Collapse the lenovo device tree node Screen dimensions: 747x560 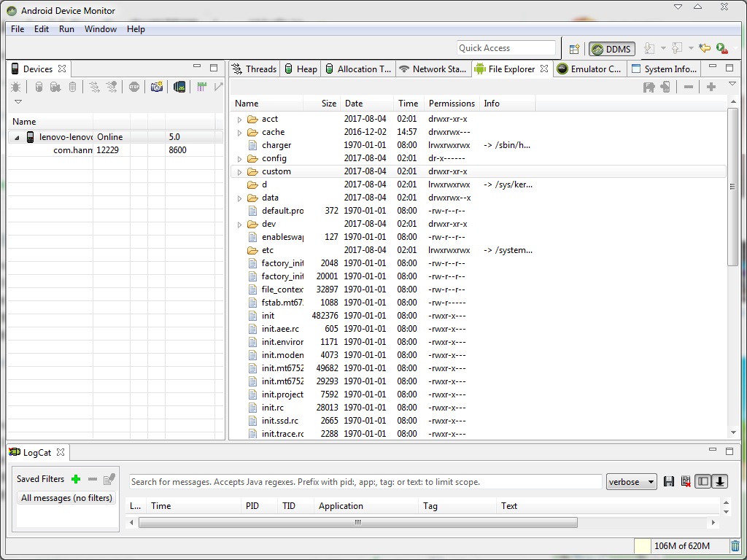[x=18, y=138]
